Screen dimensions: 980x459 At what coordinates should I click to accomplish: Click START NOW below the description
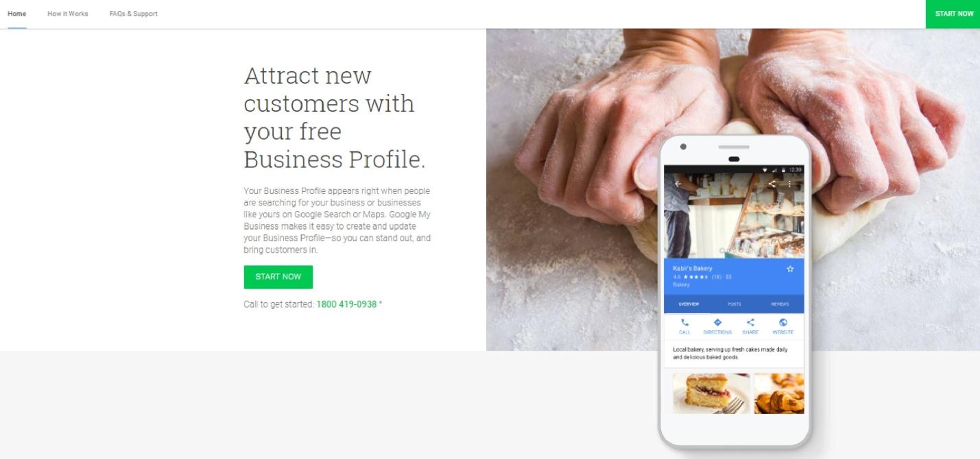click(x=278, y=277)
